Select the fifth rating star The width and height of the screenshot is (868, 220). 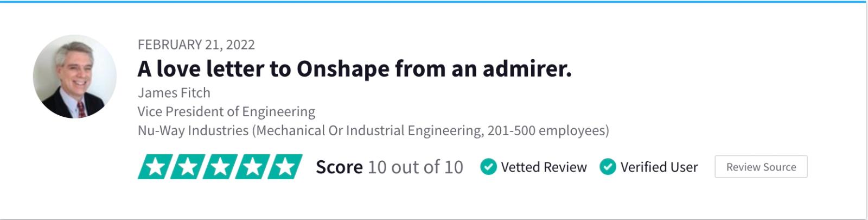click(285, 167)
